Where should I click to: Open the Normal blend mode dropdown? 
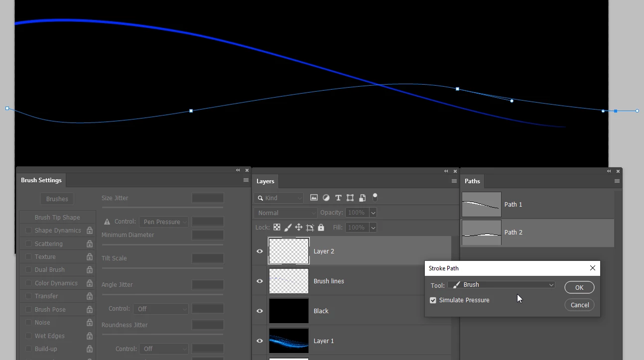[x=285, y=213]
